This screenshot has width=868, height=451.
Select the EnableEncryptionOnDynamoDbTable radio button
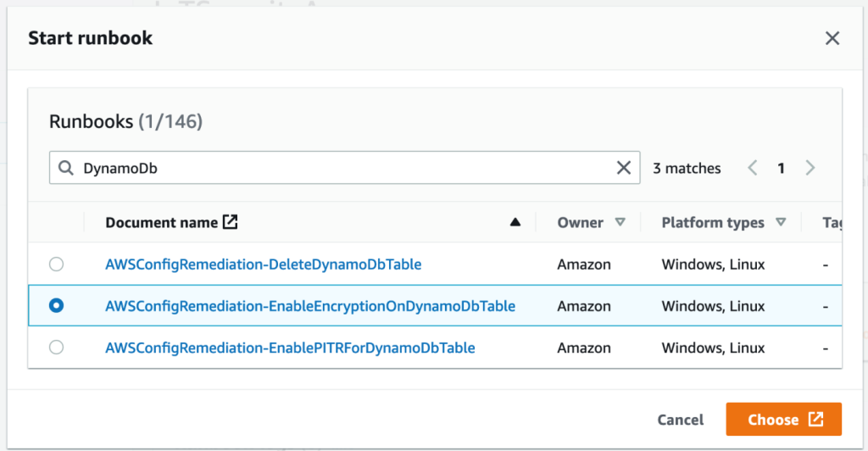(56, 305)
